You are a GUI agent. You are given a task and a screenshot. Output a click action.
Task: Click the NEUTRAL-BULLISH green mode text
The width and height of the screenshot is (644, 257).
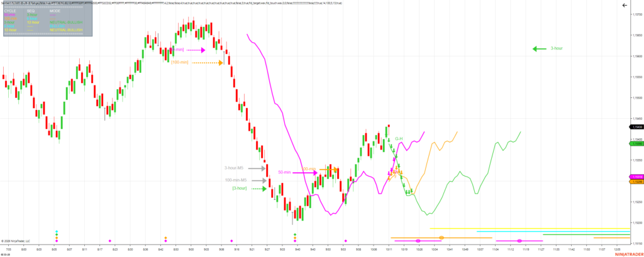(65, 22)
